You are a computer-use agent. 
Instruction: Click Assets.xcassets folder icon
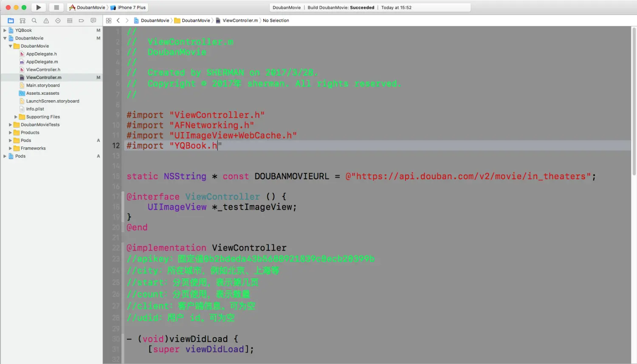22,93
